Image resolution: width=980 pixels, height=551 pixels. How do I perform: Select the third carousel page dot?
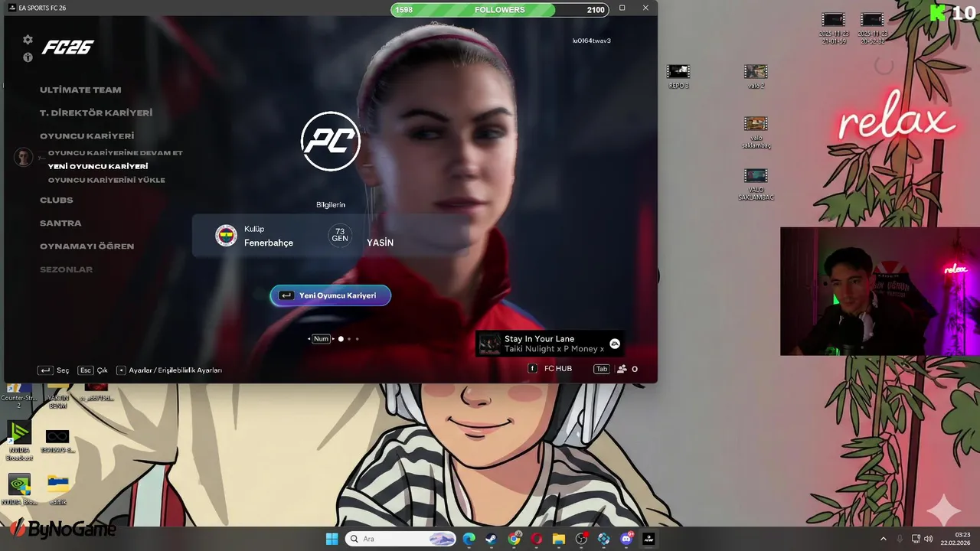coord(357,339)
